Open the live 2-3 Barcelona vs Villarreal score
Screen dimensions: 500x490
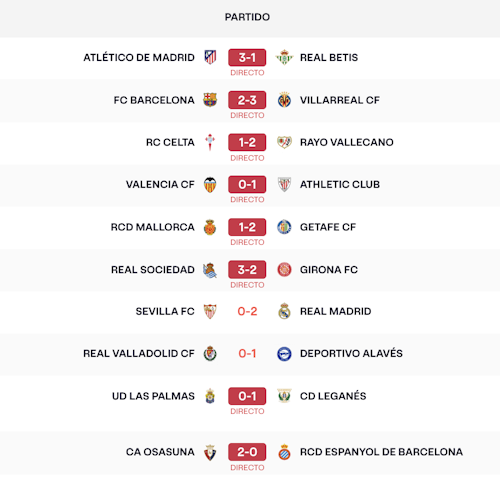[x=247, y=100]
